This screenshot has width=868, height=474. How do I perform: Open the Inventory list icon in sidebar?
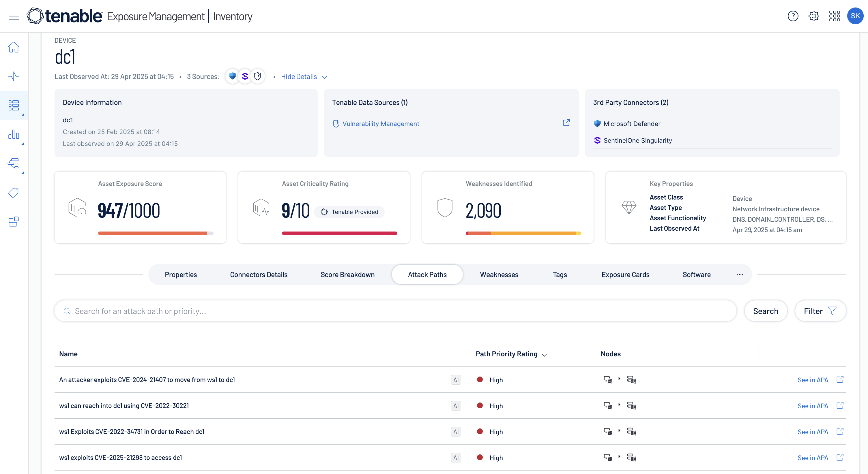pyautogui.click(x=14, y=105)
